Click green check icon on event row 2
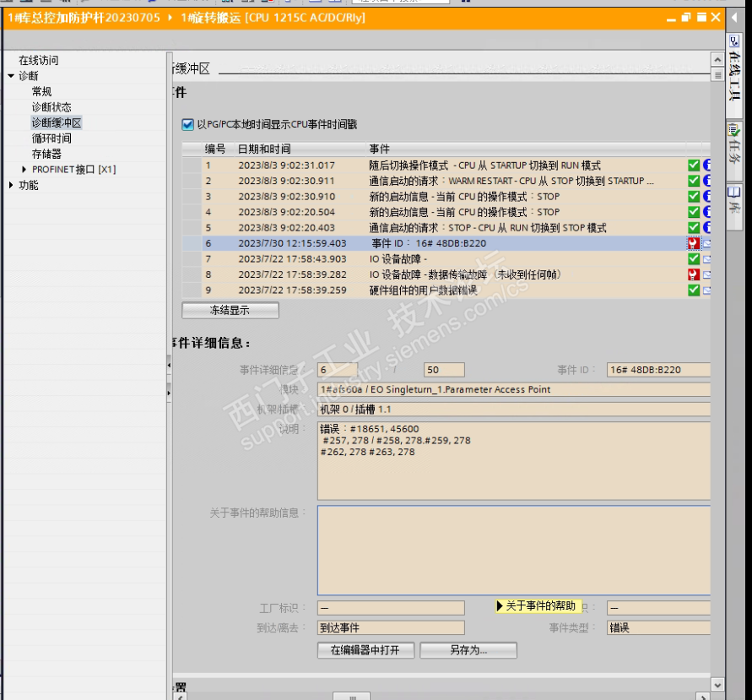 click(x=694, y=181)
